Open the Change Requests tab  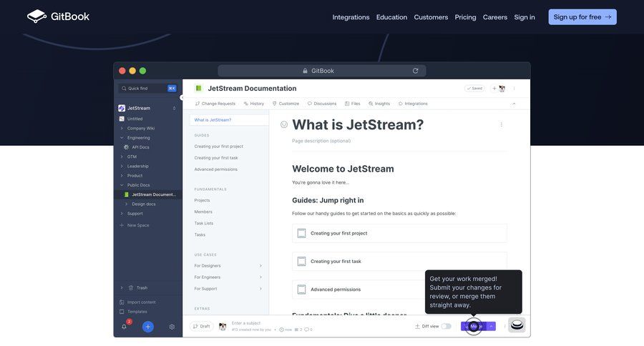[215, 104]
